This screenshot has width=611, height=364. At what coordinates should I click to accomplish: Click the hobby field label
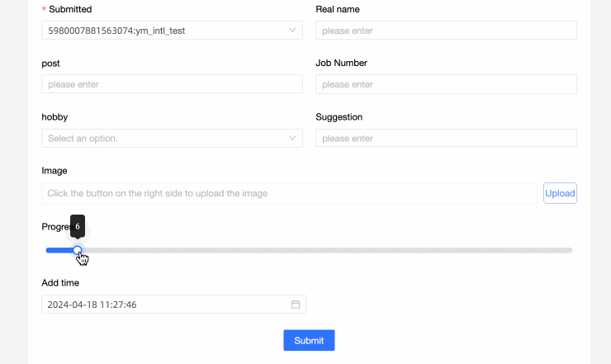pos(54,117)
